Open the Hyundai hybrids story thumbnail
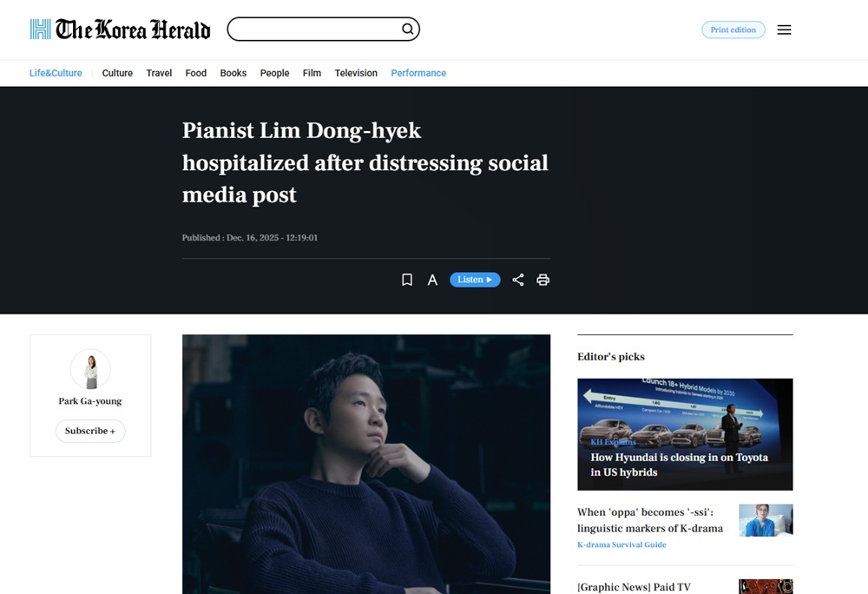 (x=685, y=434)
